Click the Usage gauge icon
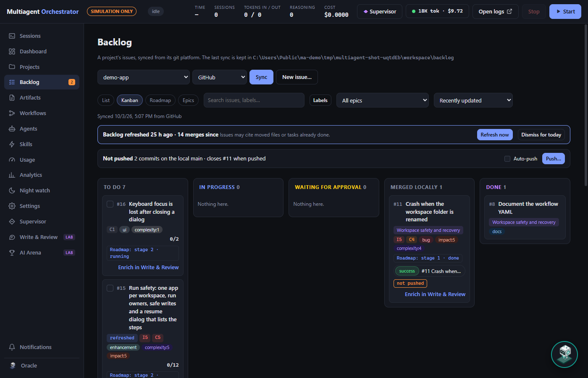 coord(12,160)
